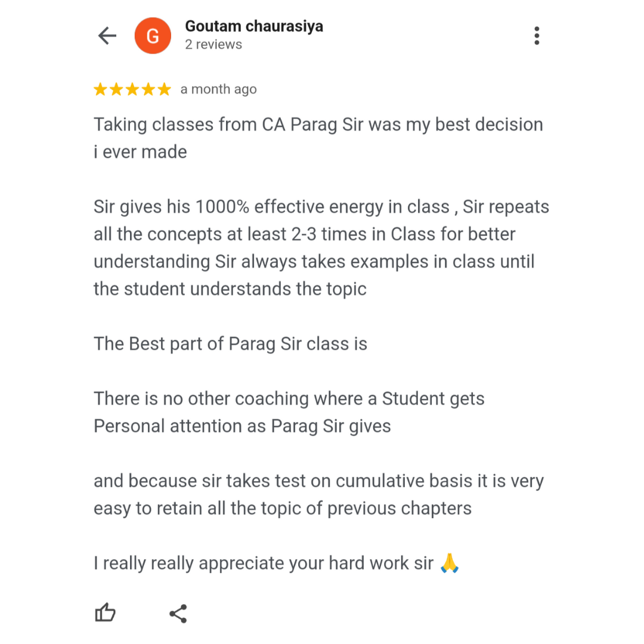
Task: Like the review with thumbs-up icon
Action: point(105,613)
